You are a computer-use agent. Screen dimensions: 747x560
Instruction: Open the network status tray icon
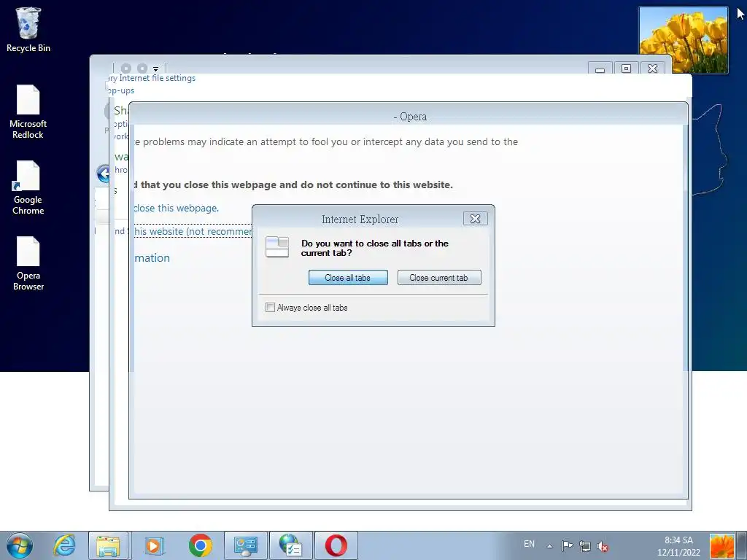point(584,546)
